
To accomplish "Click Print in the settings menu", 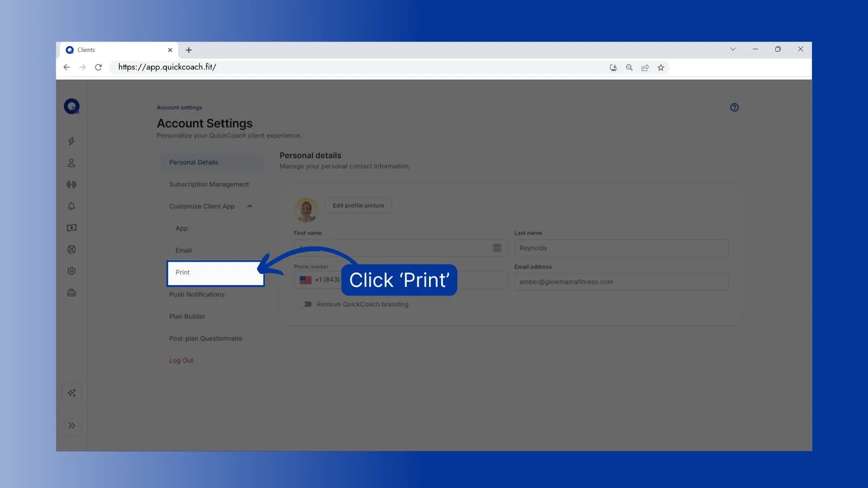I will point(215,273).
